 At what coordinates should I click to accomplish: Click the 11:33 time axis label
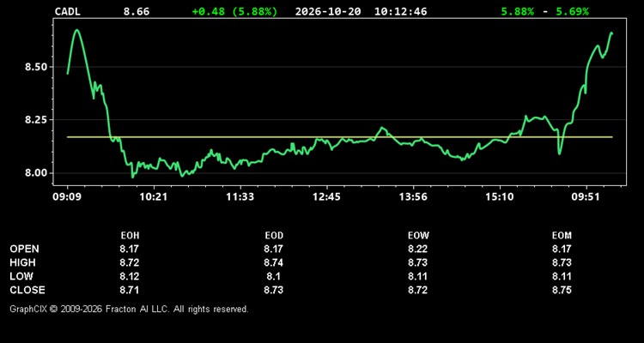[x=240, y=197]
